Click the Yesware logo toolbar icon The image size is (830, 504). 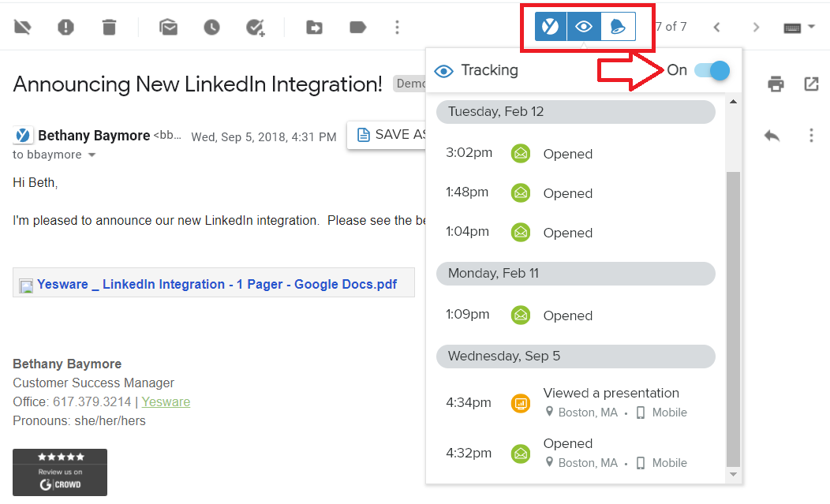coord(551,27)
